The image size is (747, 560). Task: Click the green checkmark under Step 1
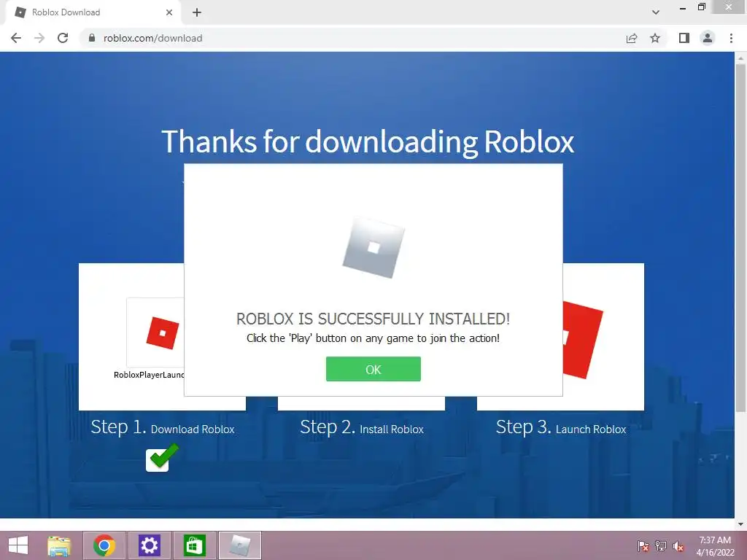pos(162,457)
